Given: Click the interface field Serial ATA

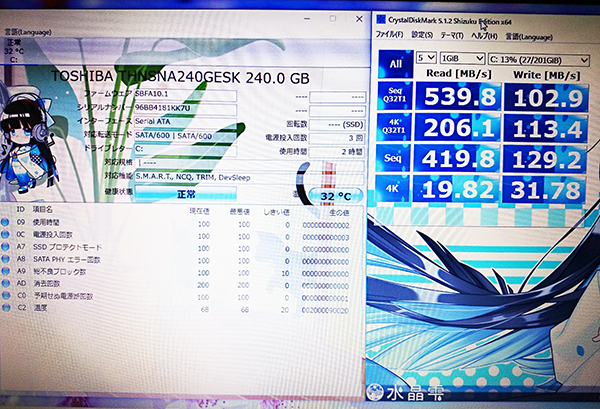Looking at the screenshot, I should [x=185, y=122].
